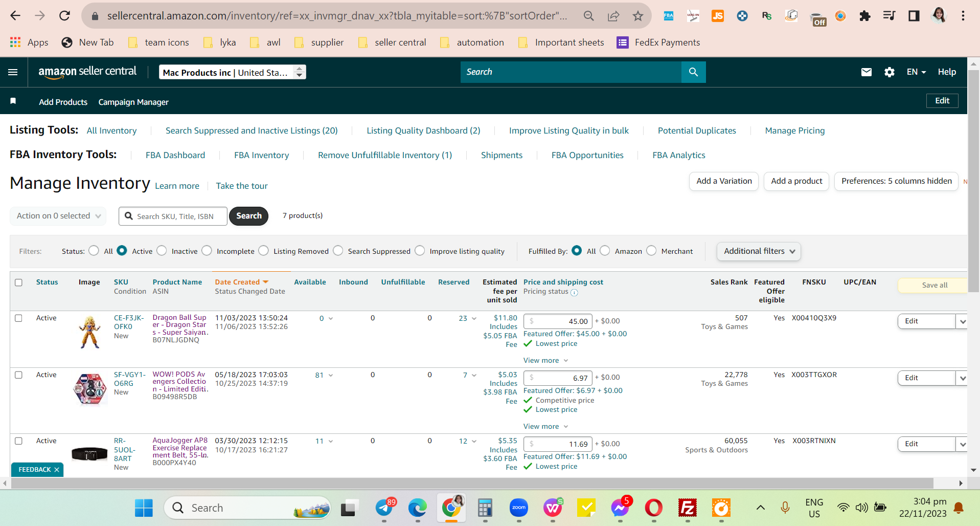Open FileZilla from the taskbar
The height and width of the screenshot is (526, 980).
[688, 508]
